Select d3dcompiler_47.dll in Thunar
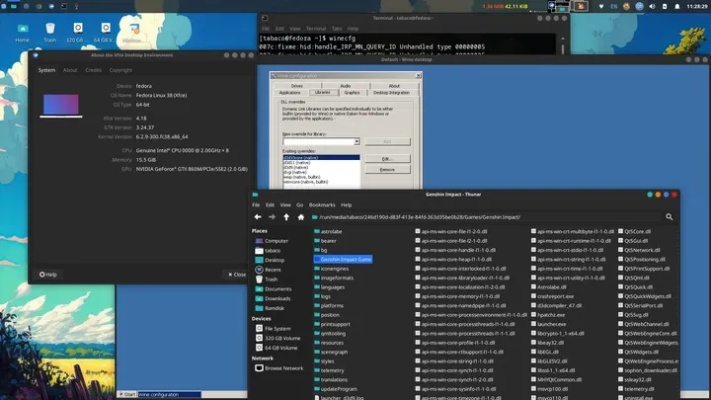Viewport: 711px width, 400px height. [556, 306]
